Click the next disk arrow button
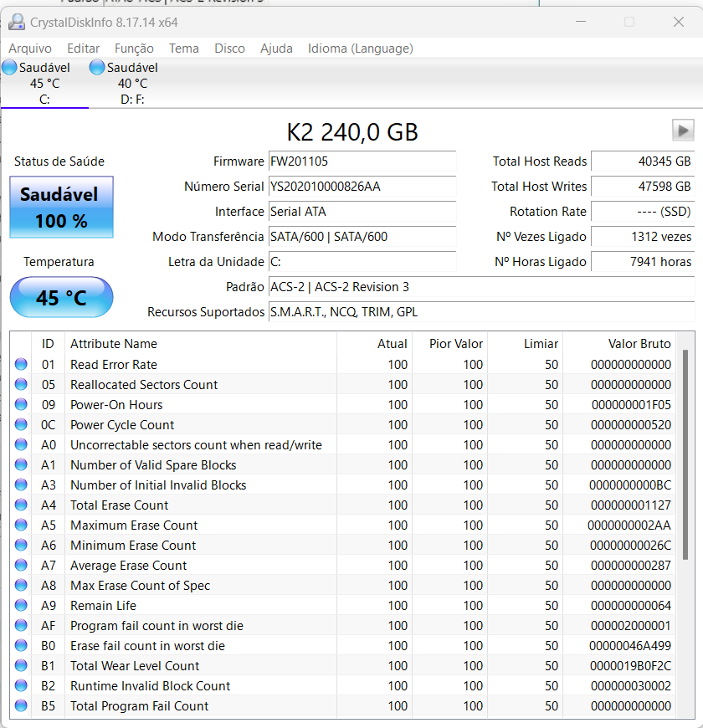This screenshot has width=703, height=728. click(x=683, y=130)
